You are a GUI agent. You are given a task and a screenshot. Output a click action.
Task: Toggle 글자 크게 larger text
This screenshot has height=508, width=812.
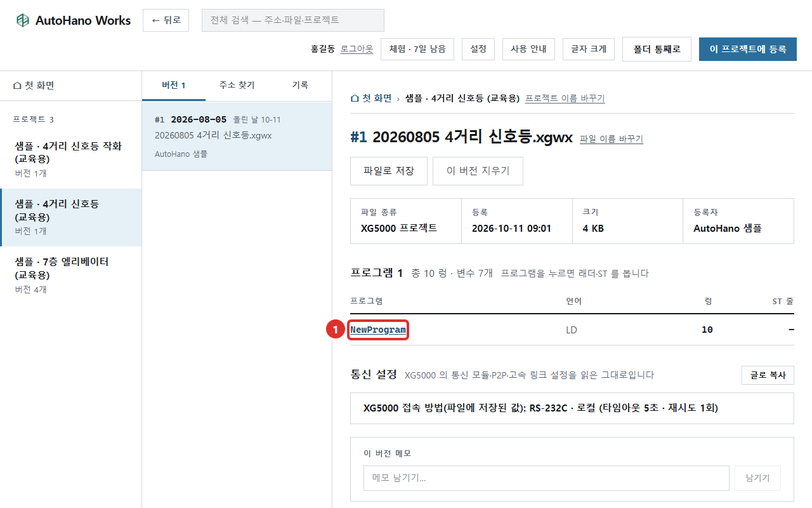tap(589, 49)
